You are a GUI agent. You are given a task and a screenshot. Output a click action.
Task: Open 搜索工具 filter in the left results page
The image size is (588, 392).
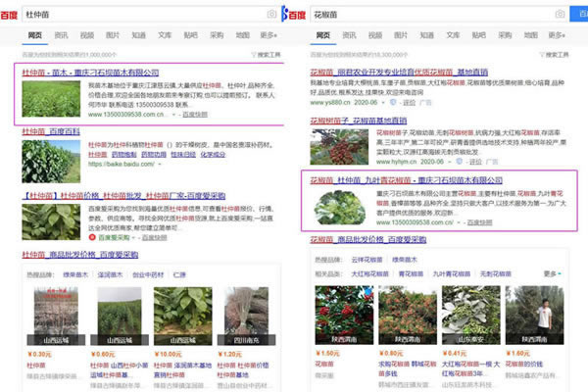[x=267, y=55]
